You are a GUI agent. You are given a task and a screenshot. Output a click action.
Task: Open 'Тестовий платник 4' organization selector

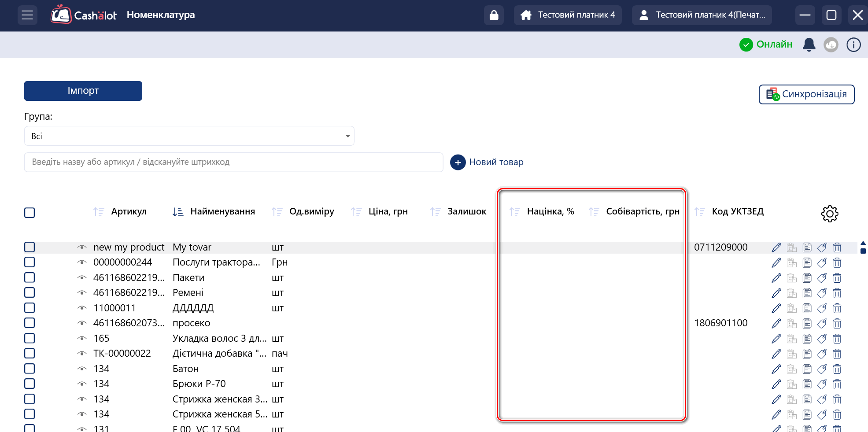[567, 15]
